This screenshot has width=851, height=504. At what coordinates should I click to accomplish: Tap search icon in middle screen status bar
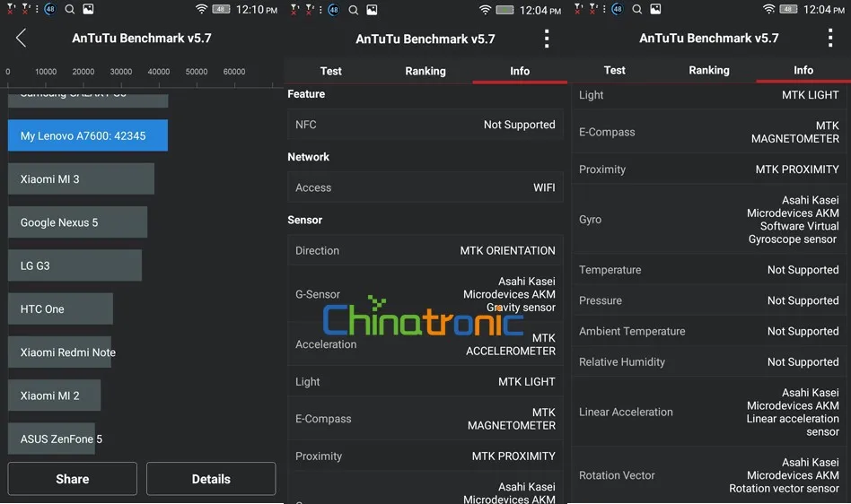tap(354, 10)
